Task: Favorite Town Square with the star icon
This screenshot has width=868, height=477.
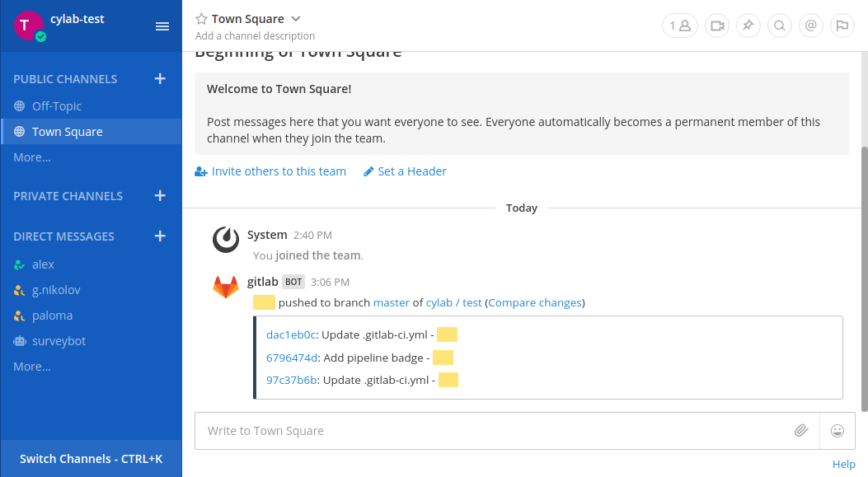Action: 201,19
